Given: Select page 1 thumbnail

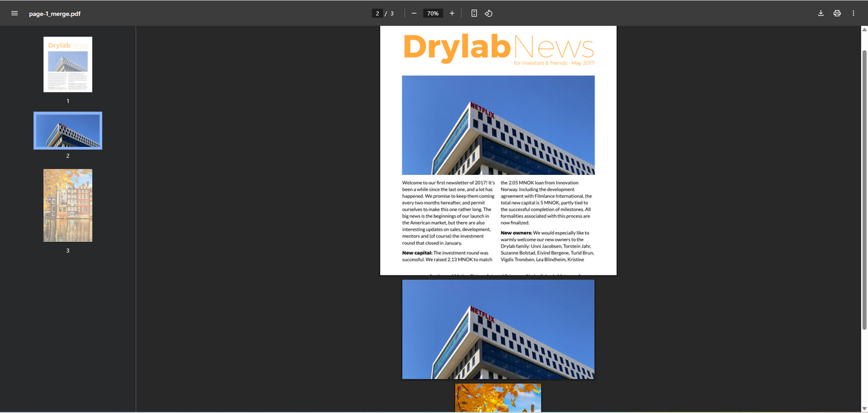Looking at the screenshot, I should coord(68,64).
